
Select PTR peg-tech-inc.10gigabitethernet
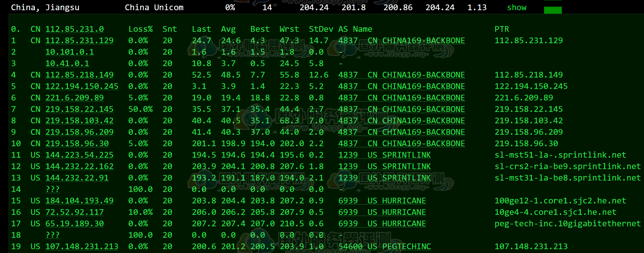click(x=568, y=223)
